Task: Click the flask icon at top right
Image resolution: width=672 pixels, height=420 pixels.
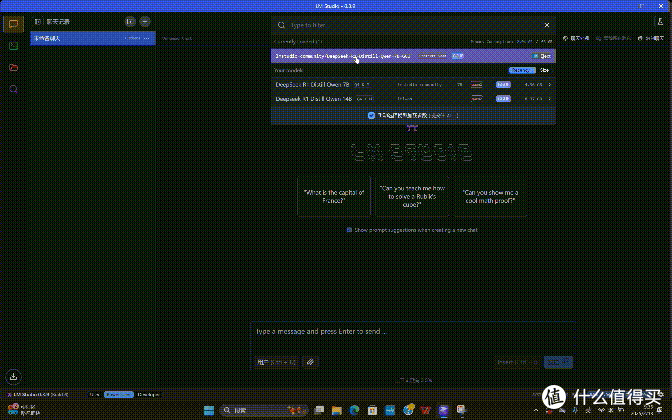Action: tap(660, 21)
